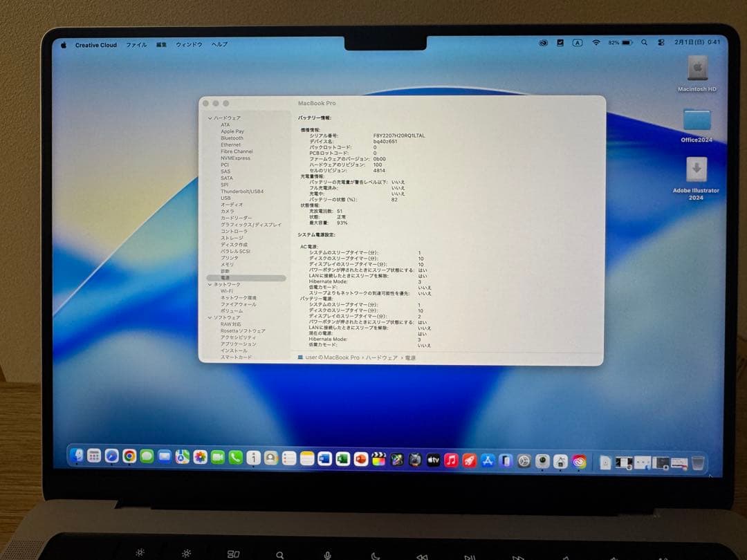The height and width of the screenshot is (560, 747).
Task: Select Bluetooth in sidebar
Action: [232, 138]
